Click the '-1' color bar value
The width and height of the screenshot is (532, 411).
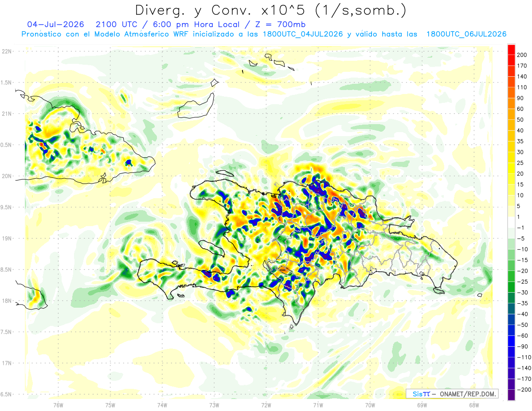(x=520, y=228)
